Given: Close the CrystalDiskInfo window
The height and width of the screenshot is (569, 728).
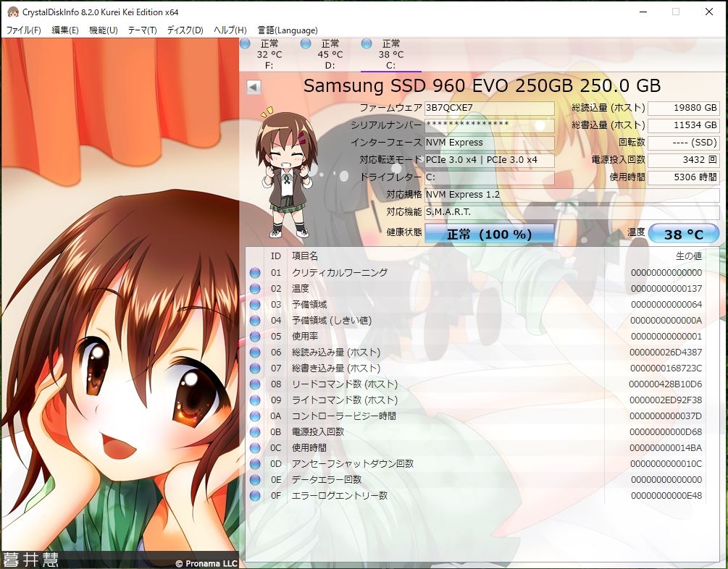Looking at the screenshot, I should [x=709, y=12].
